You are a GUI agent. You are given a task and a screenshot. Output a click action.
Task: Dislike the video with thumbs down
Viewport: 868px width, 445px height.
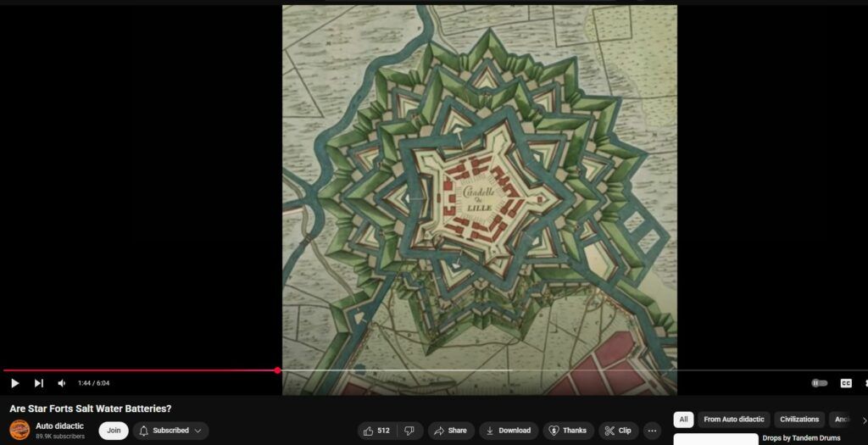(x=409, y=431)
